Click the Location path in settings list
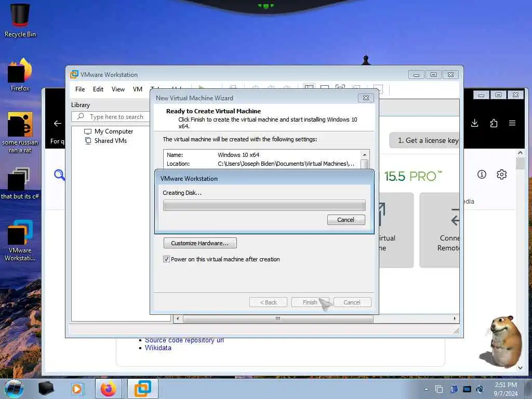532x399 pixels. (x=286, y=164)
